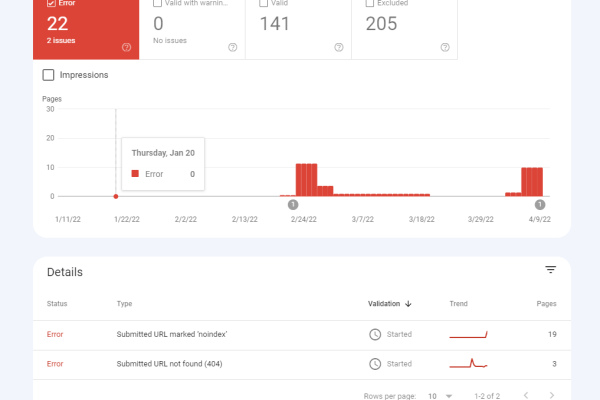Select the Valid with warnings card

pyautogui.click(x=192, y=29)
